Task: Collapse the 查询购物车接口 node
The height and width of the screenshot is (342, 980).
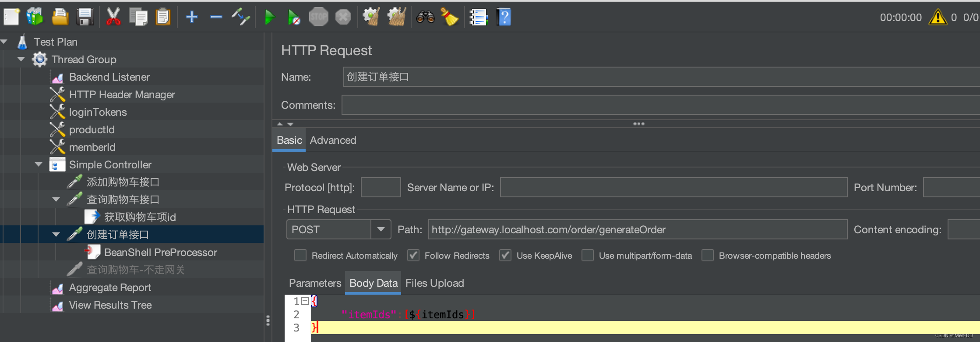Action: (56, 199)
